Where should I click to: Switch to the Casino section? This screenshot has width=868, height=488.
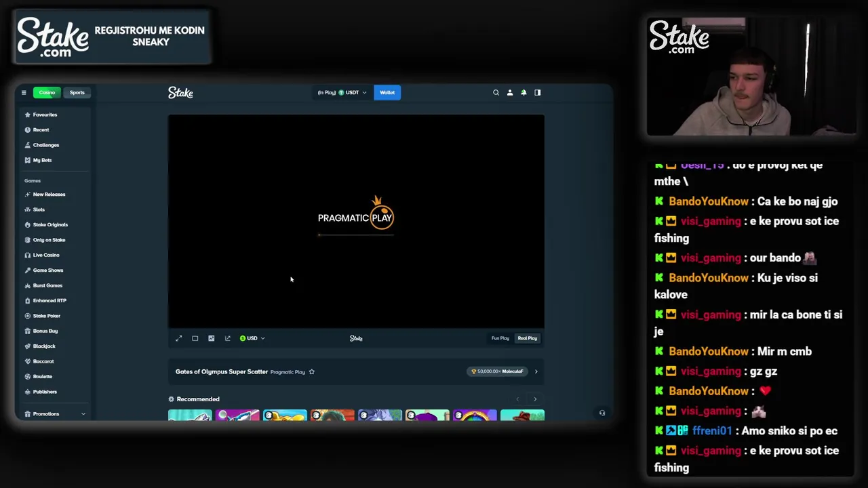pos(47,93)
